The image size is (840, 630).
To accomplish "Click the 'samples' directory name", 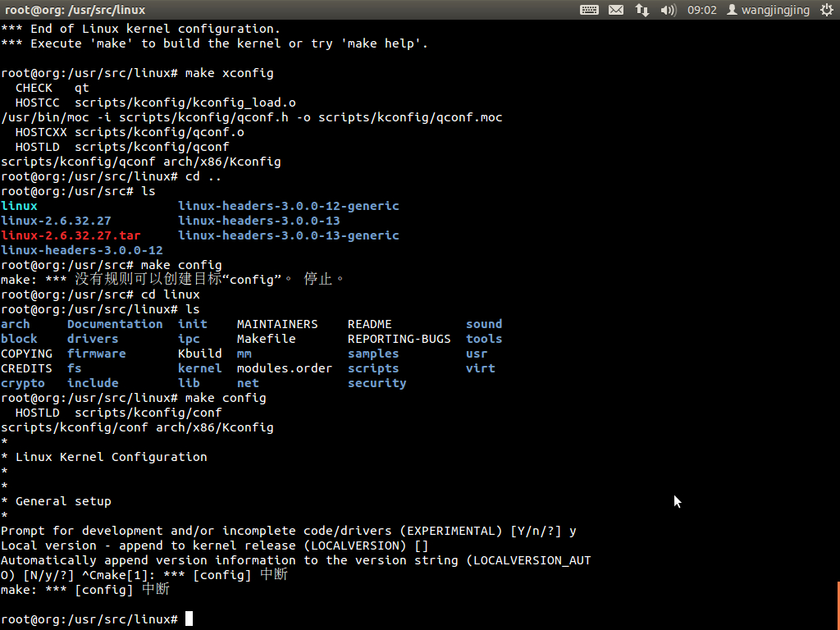I will click(x=373, y=354).
